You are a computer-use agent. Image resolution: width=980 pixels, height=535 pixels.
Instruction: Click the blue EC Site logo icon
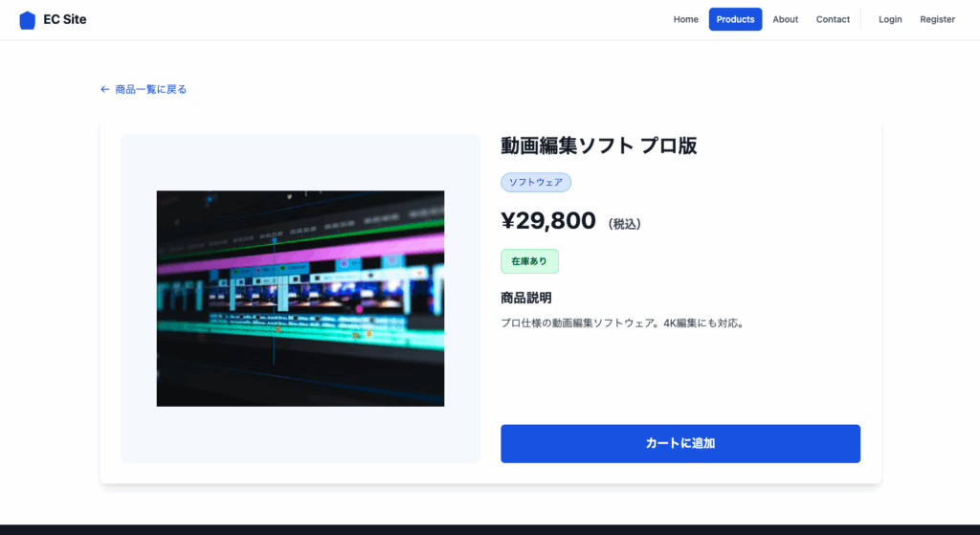(x=27, y=20)
